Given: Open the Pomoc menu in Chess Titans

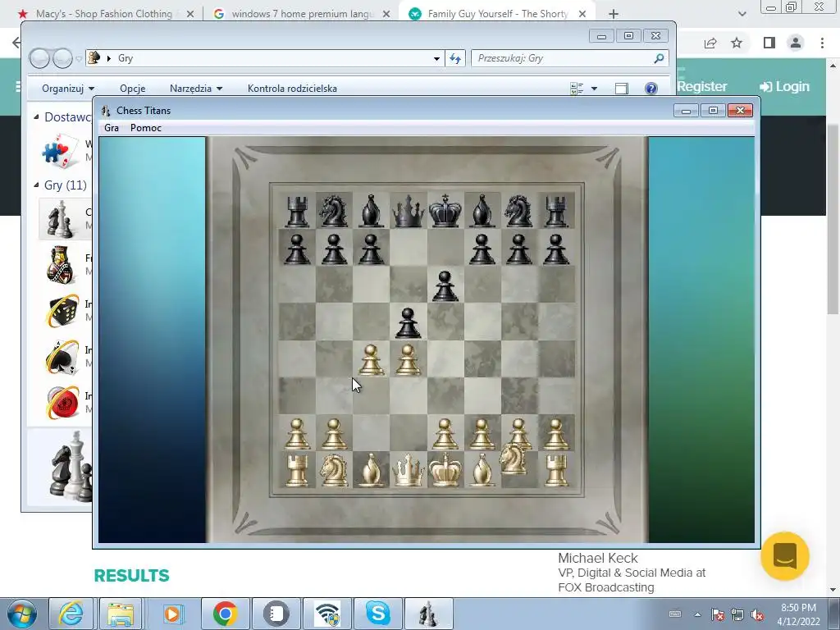Looking at the screenshot, I should click(146, 127).
